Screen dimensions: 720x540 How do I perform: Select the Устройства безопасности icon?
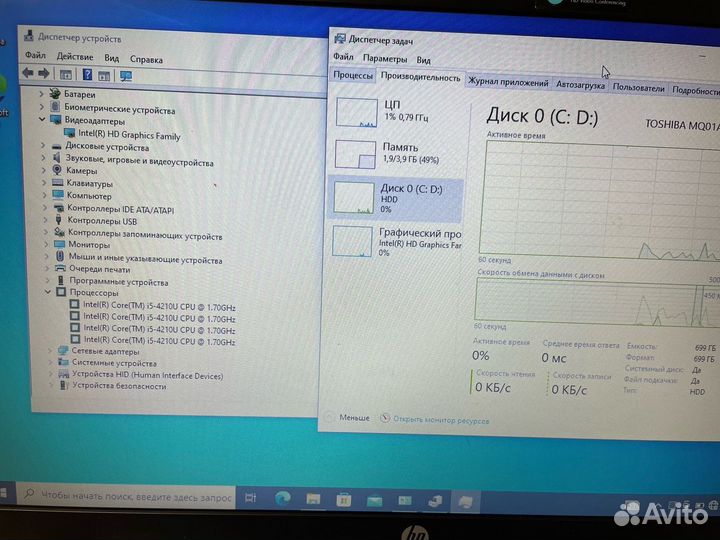64,385
